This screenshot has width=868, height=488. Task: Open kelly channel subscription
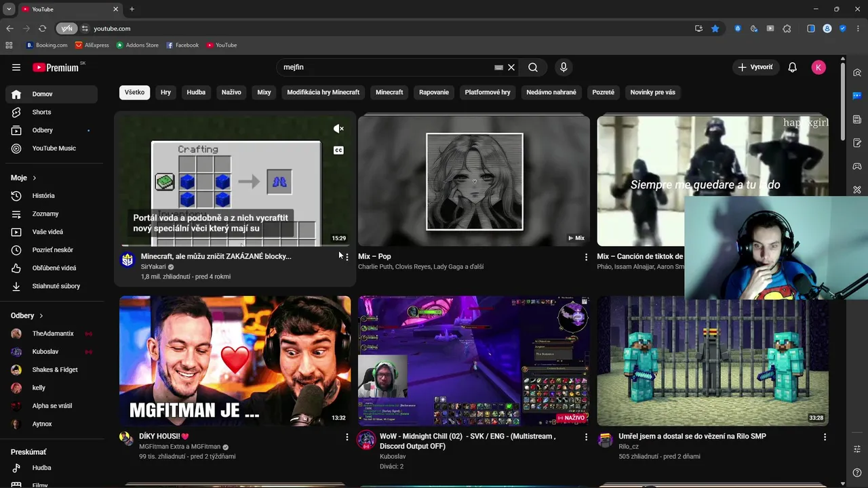52,388
